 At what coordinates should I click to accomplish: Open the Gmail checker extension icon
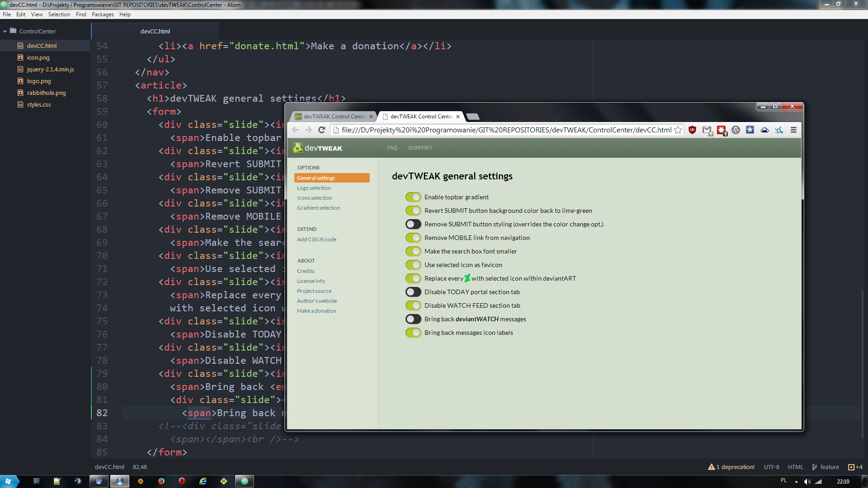click(707, 131)
